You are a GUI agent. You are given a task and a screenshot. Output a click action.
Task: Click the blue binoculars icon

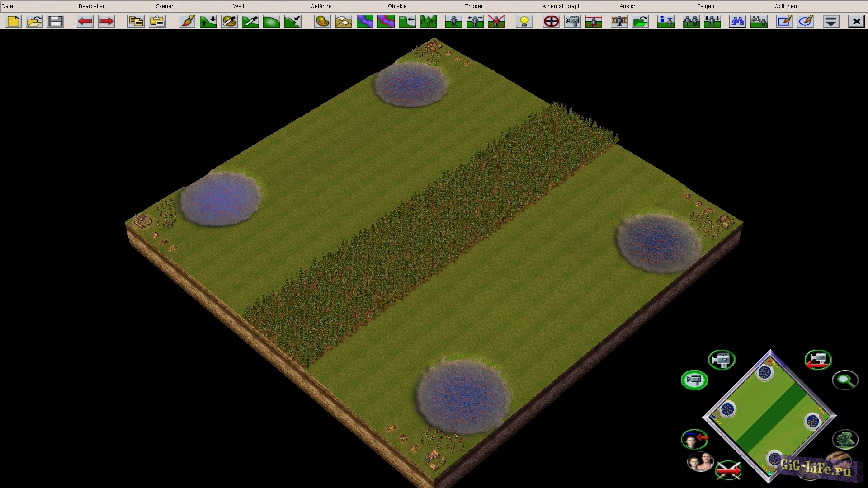click(x=737, y=21)
